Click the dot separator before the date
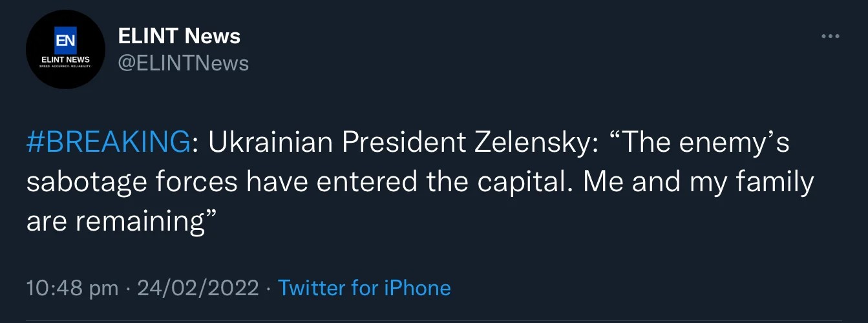This screenshot has width=868, height=323. point(127,287)
